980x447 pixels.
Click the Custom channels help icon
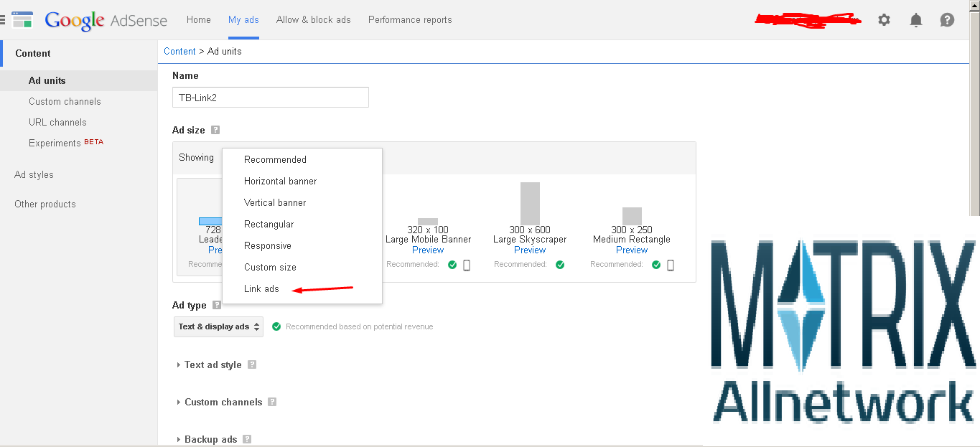tap(272, 402)
